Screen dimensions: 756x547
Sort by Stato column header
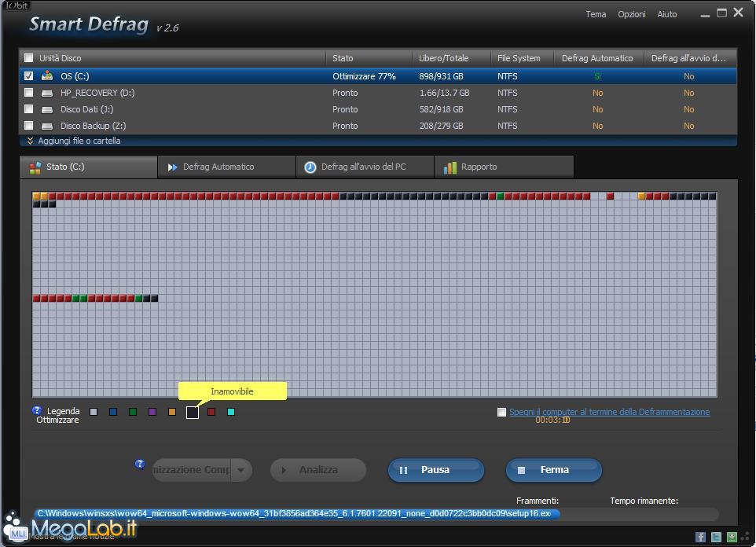(x=369, y=58)
